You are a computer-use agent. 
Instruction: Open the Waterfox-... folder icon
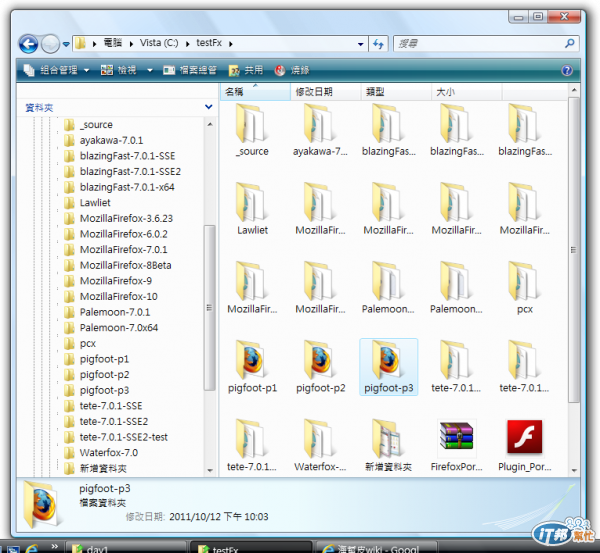320,439
